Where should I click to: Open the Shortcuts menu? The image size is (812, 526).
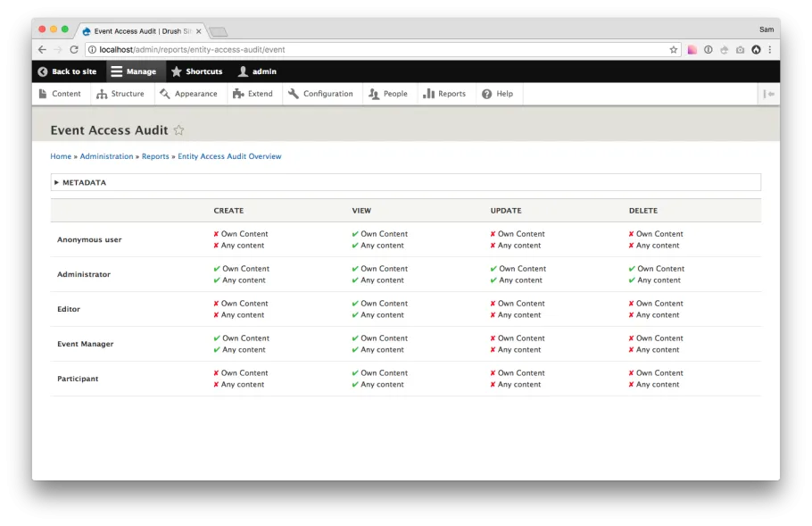click(196, 71)
